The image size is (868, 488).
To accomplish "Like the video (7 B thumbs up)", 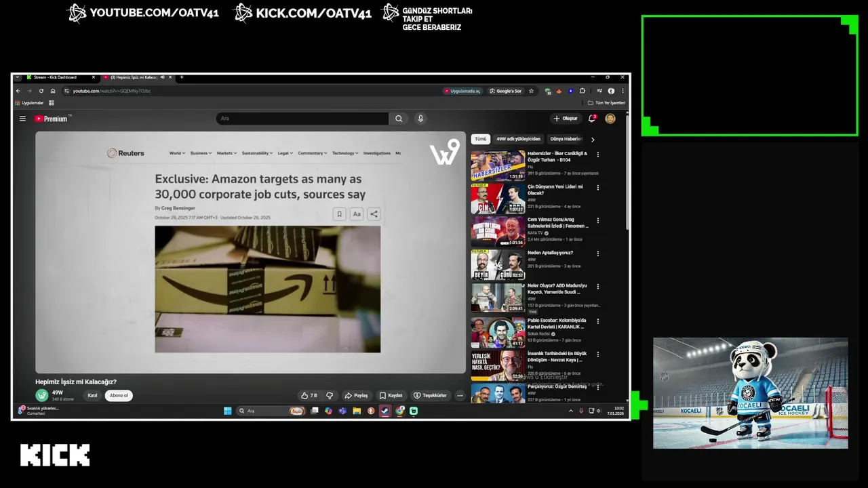I will [309, 395].
